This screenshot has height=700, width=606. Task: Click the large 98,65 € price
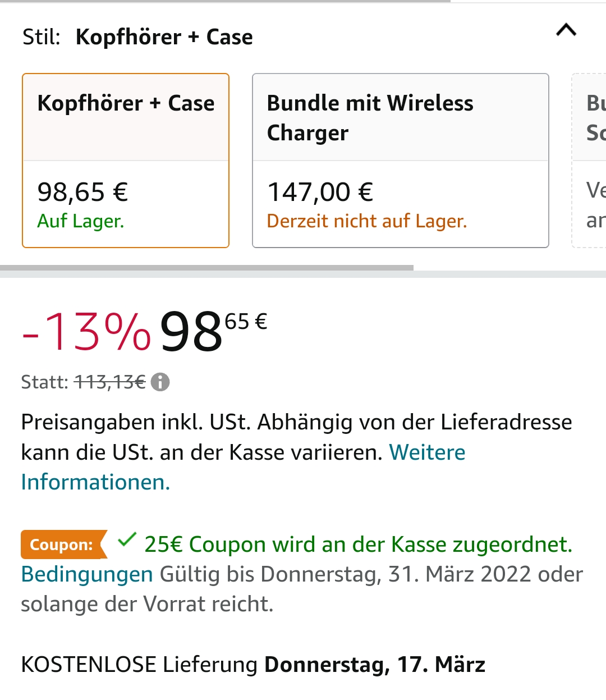[x=213, y=331]
